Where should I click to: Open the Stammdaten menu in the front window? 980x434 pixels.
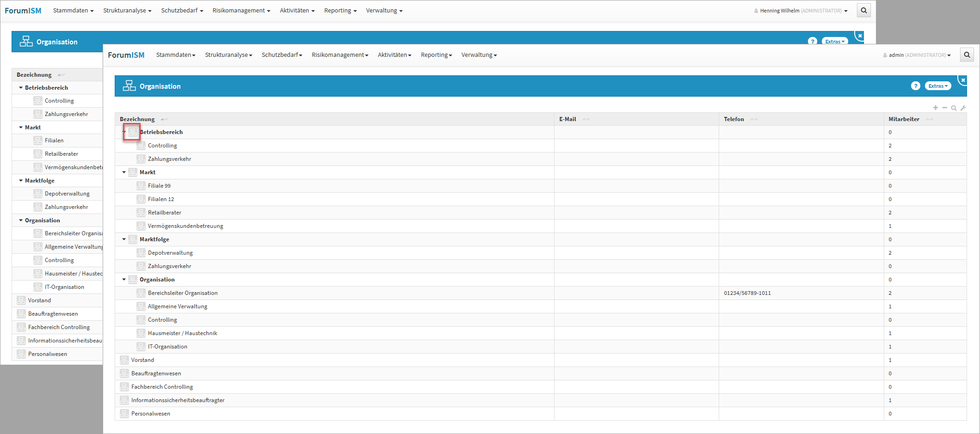point(175,55)
